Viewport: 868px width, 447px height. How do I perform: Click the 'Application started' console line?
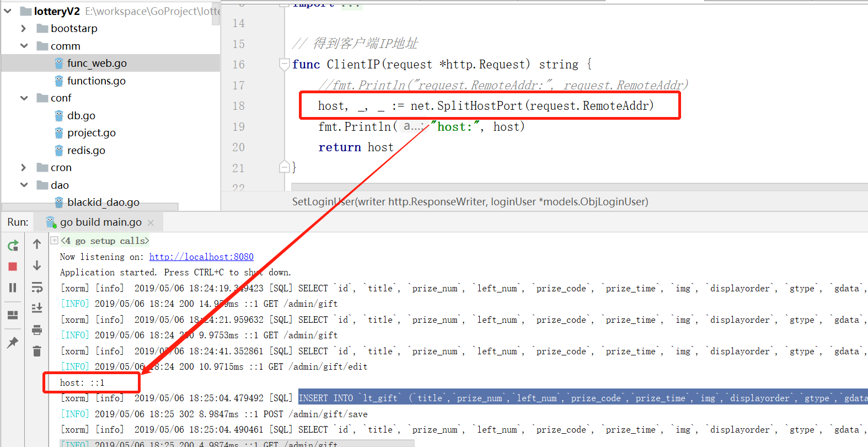[175, 272]
